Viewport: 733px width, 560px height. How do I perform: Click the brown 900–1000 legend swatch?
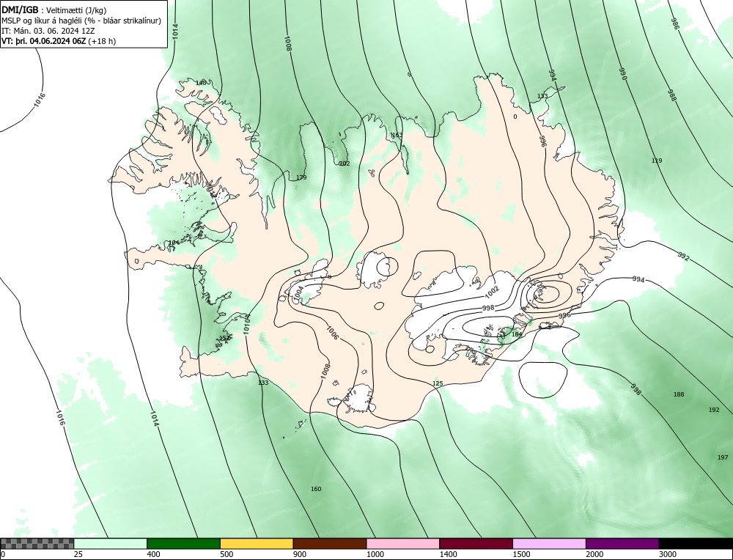point(330,543)
